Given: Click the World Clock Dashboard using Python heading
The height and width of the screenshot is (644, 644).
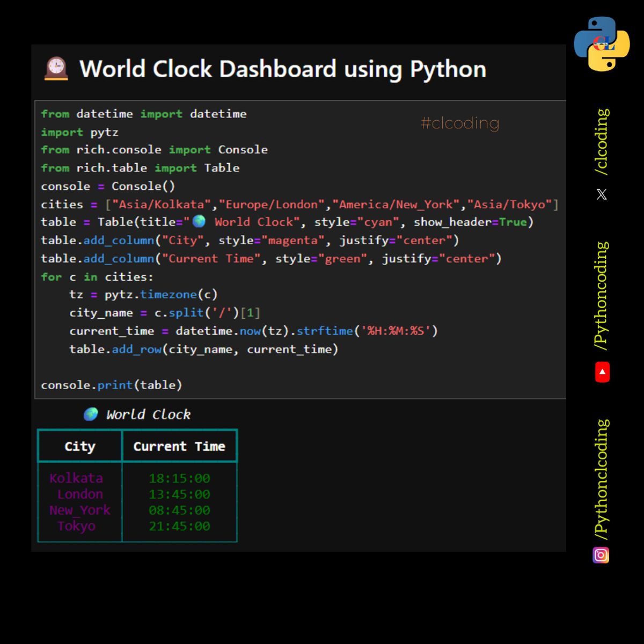Looking at the screenshot, I should point(283,69).
